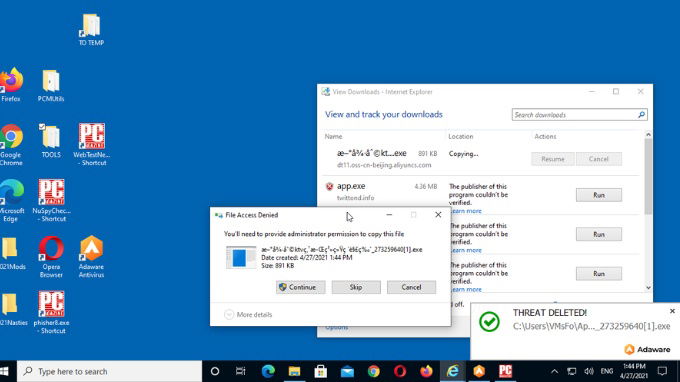Launch Google Chrome desktop shortcut

point(11,145)
